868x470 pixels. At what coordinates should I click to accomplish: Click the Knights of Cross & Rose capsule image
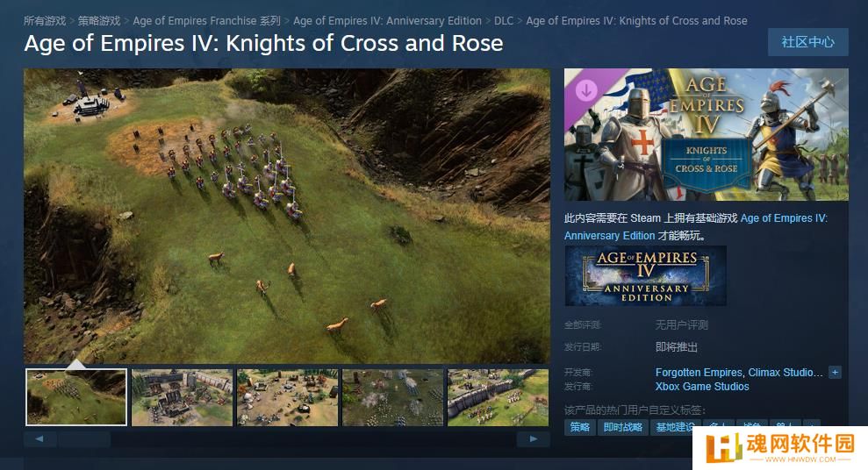[706, 134]
